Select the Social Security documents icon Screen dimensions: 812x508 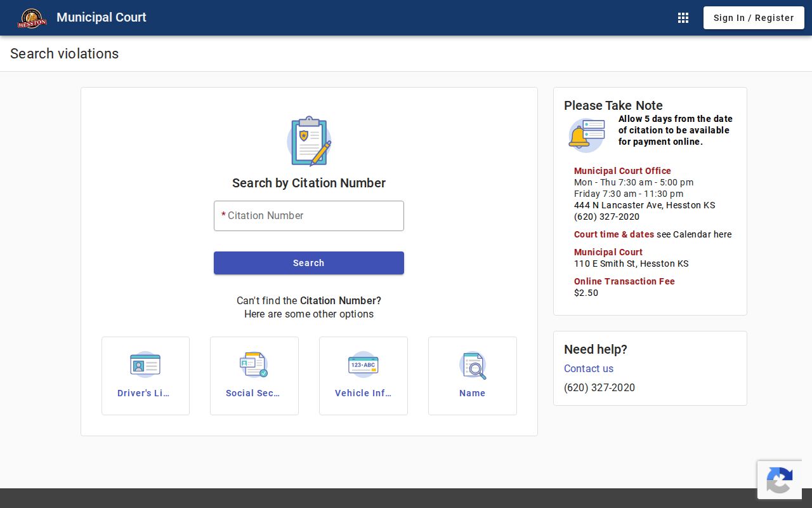(254, 365)
